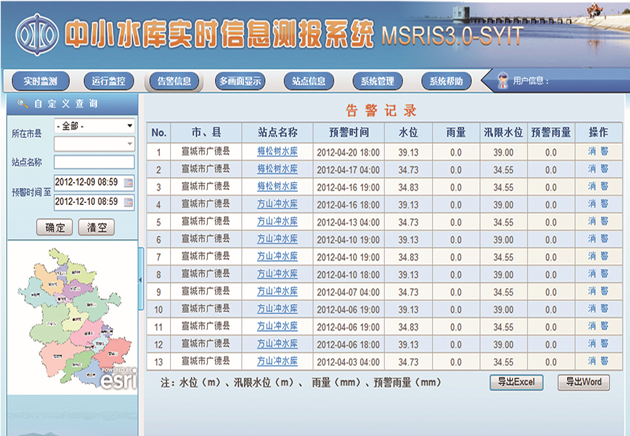Open the end date calendar picker icon
Screen dimensions: 630x436
[x=128, y=202]
